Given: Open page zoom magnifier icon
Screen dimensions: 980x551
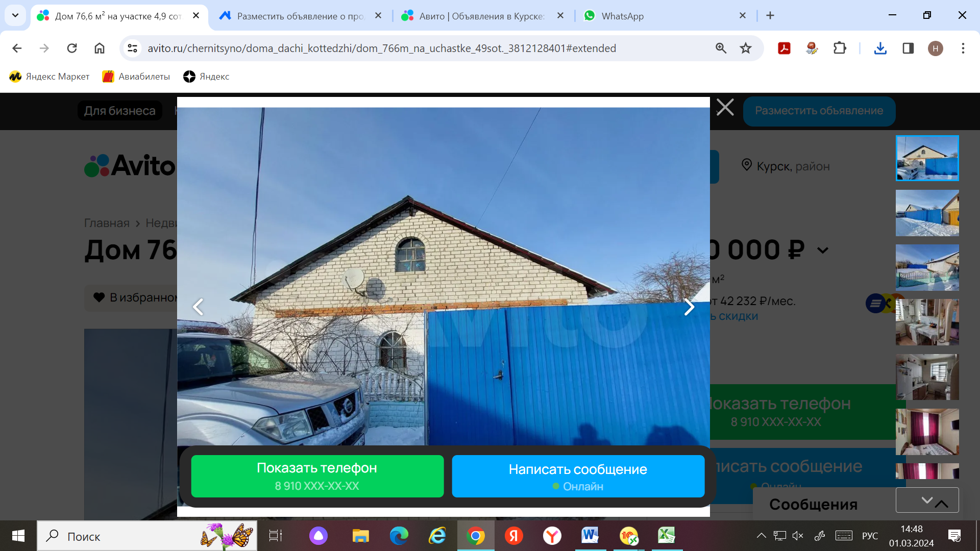Looking at the screenshot, I should click(721, 48).
